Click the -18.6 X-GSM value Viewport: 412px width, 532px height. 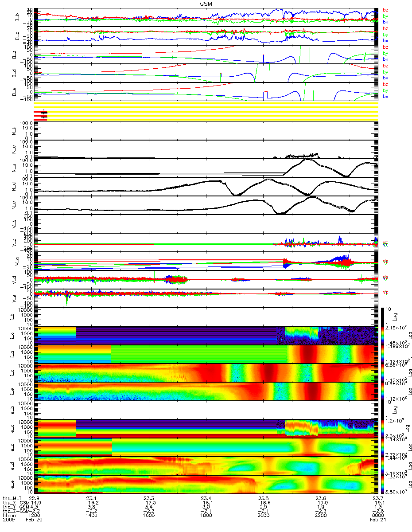tap(263, 502)
